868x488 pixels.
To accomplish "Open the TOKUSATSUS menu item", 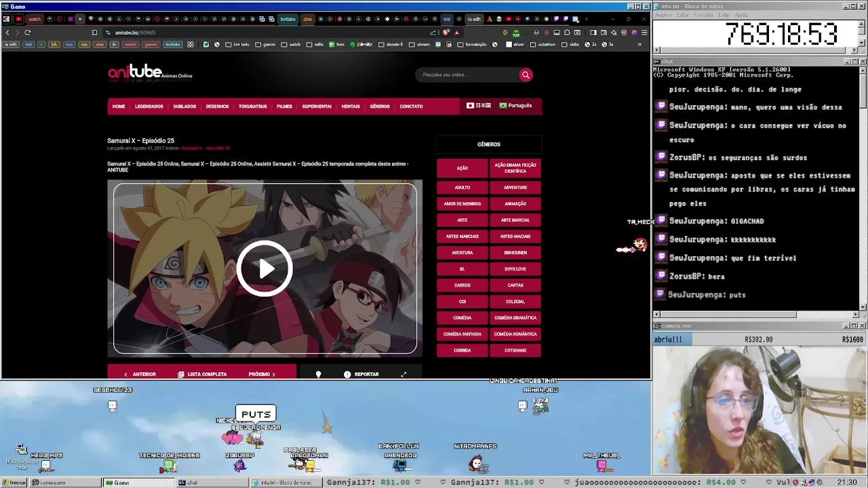I will tap(252, 106).
